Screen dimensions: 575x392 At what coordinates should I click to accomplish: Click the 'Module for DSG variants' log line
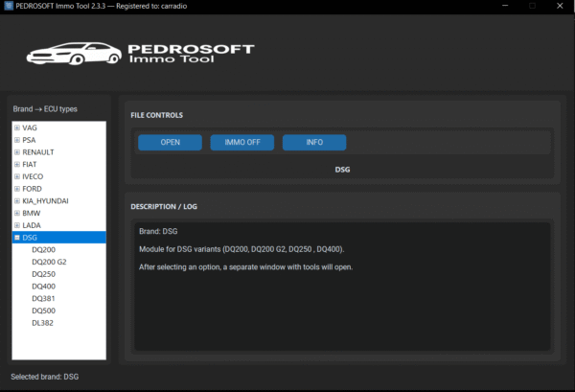241,249
